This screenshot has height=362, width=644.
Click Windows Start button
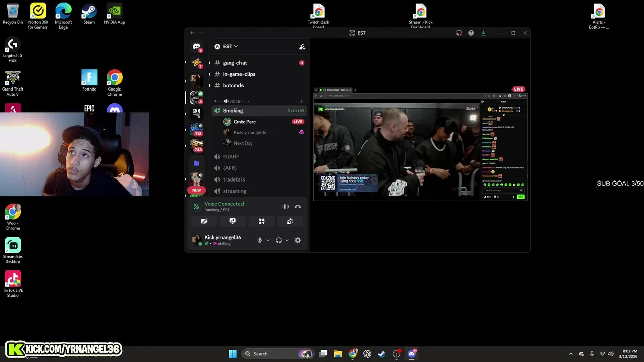(233, 354)
